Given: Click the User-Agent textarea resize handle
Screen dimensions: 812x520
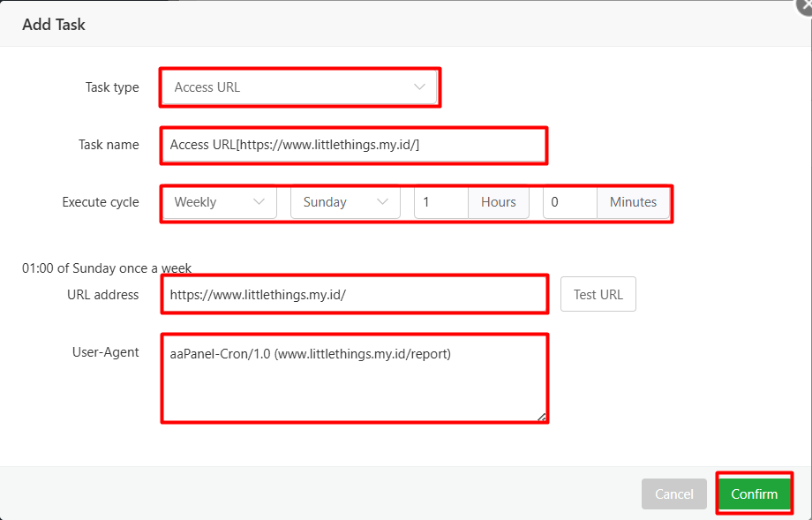Looking at the screenshot, I should (542, 417).
